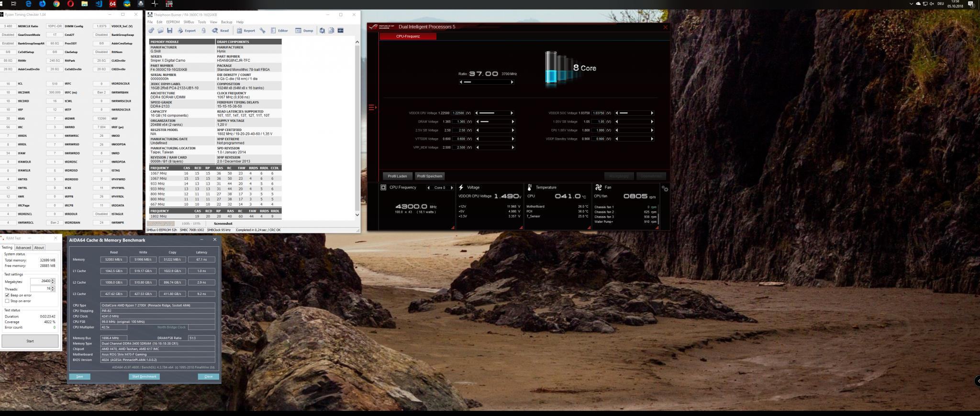Open the EEPROM menu in Thaiphoon Burner

point(173,22)
